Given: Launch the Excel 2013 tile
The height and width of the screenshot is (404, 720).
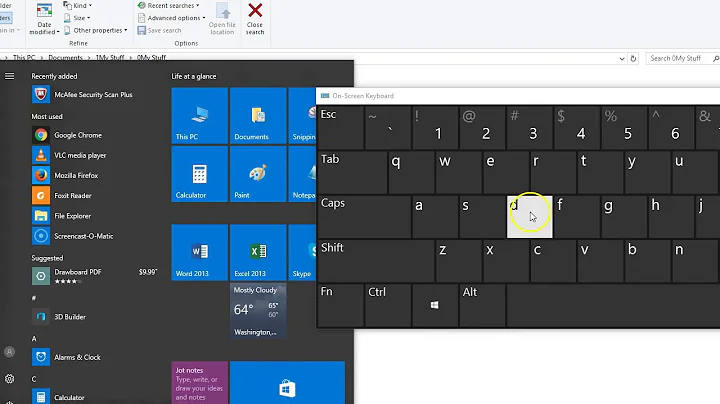Looking at the screenshot, I should pyautogui.click(x=258, y=252).
